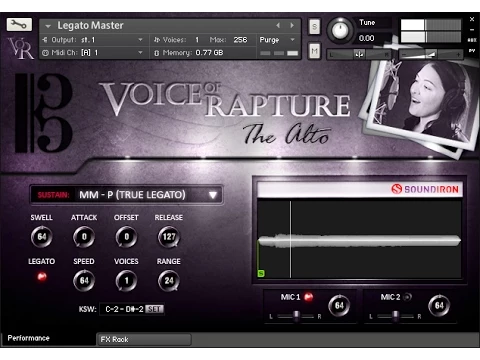Close the instrument with X icon
This screenshot has width=480, height=360.
click(x=472, y=19)
